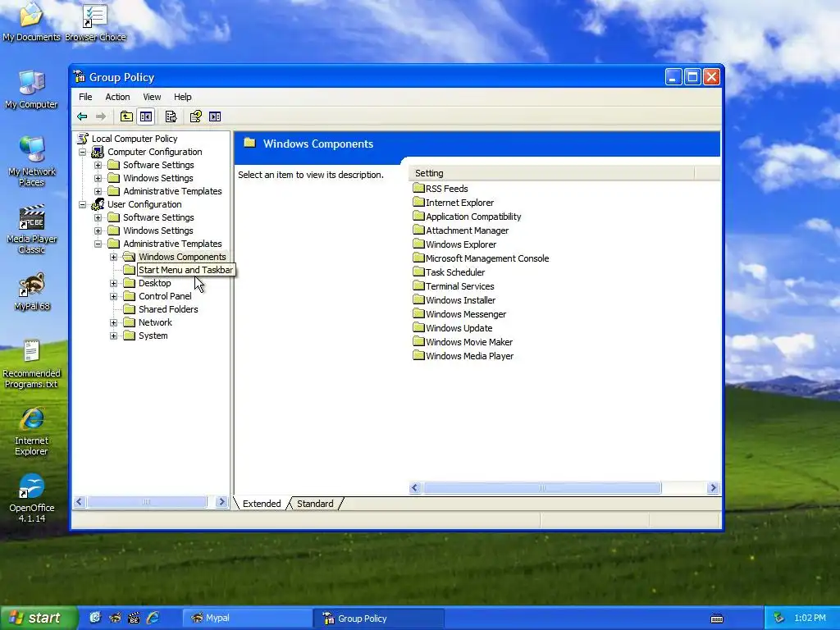Collapse Administrative Templates under User Configuration
The image size is (840, 630).
[98, 244]
